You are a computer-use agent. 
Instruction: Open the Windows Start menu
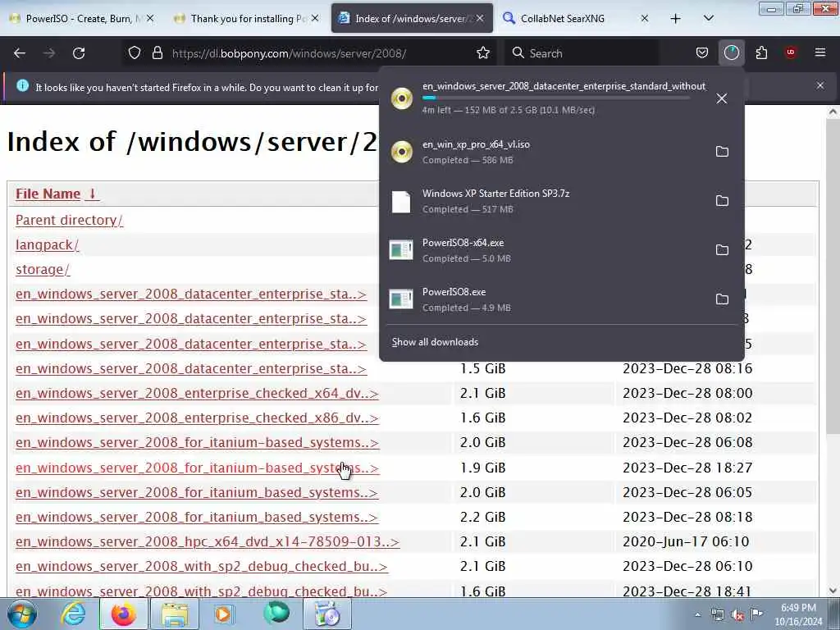tap(22, 614)
